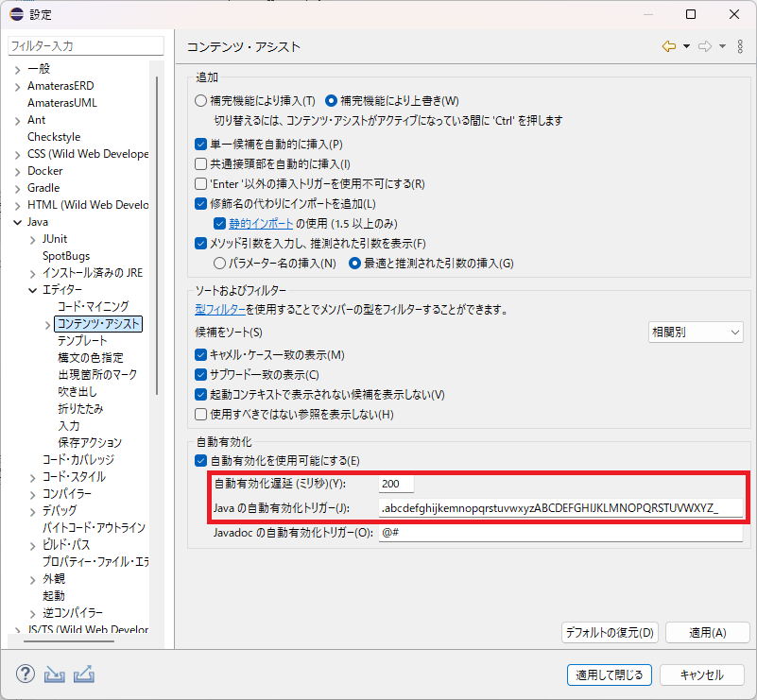The width and height of the screenshot is (757, 700).
Task: Open the three-dot view menu icon
Action: 739,46
